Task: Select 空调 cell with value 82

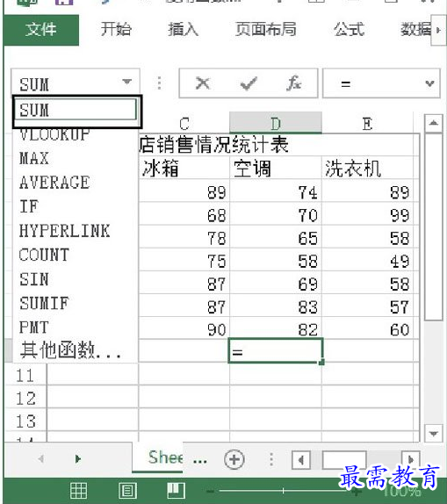Action: (276, 328)
